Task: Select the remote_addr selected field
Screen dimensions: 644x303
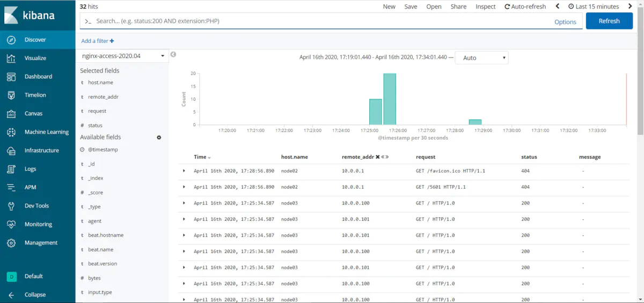Action: [x=103, y=97]
